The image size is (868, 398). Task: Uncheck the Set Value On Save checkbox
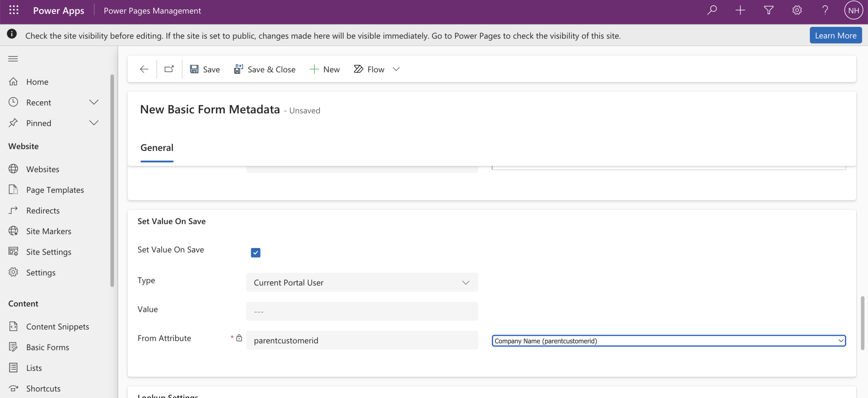coord(255,252)
